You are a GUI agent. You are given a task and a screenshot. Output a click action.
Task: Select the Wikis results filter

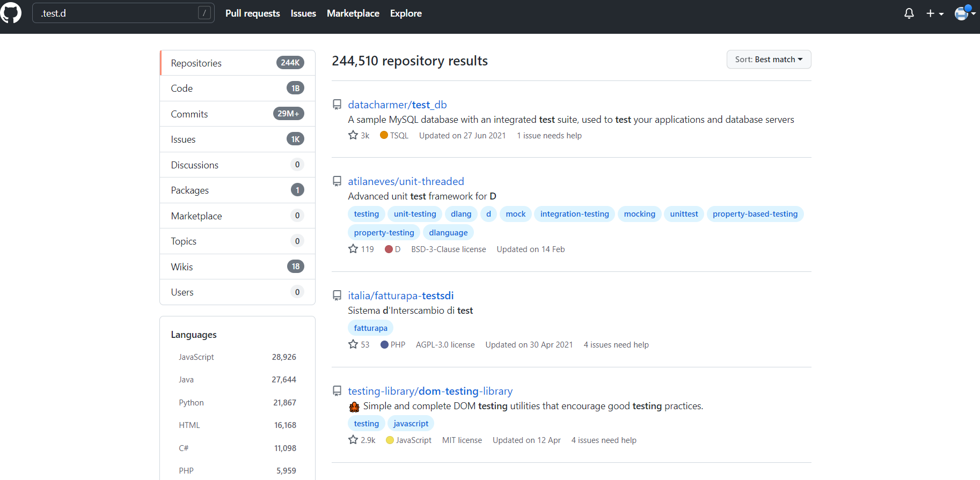point(237,267)
